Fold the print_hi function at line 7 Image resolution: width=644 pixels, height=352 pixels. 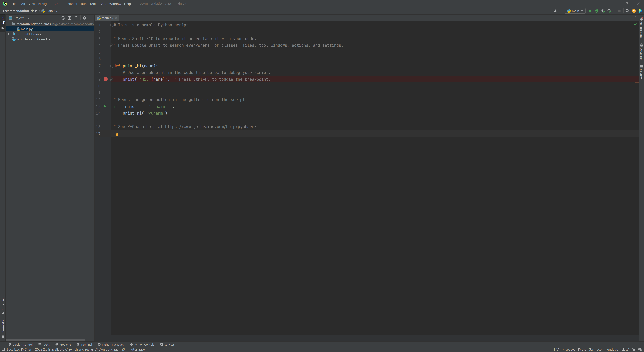coord(112,66)
